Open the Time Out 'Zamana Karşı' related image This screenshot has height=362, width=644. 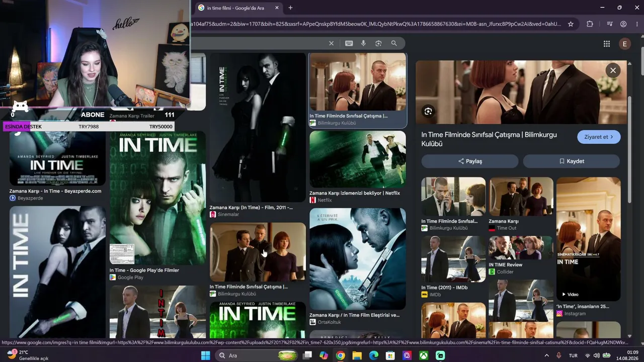point(521,197)
